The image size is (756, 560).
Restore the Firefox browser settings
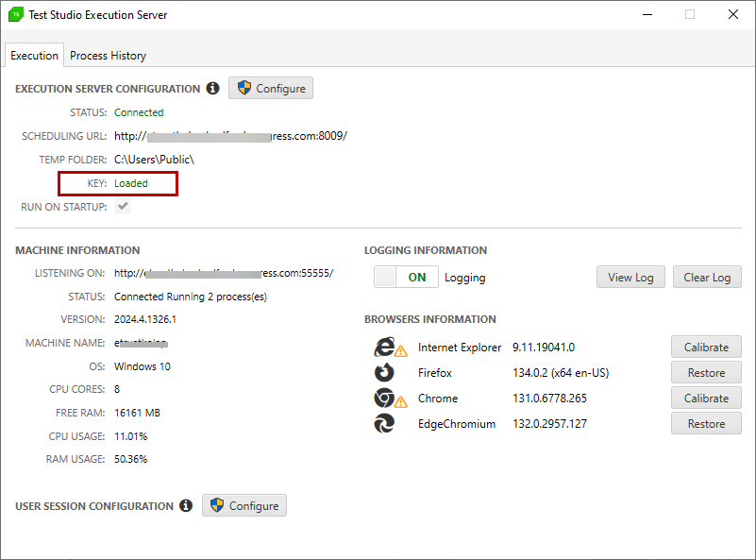click(706, 373)
